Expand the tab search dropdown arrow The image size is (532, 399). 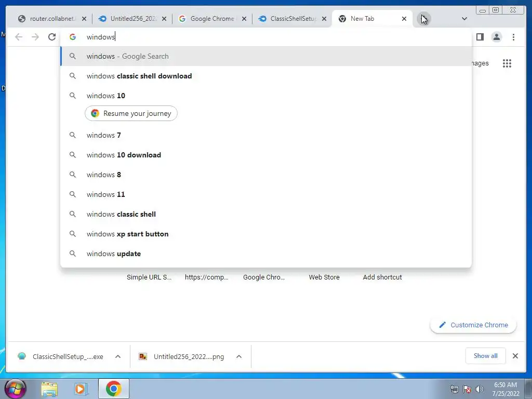tap(464, 19)
